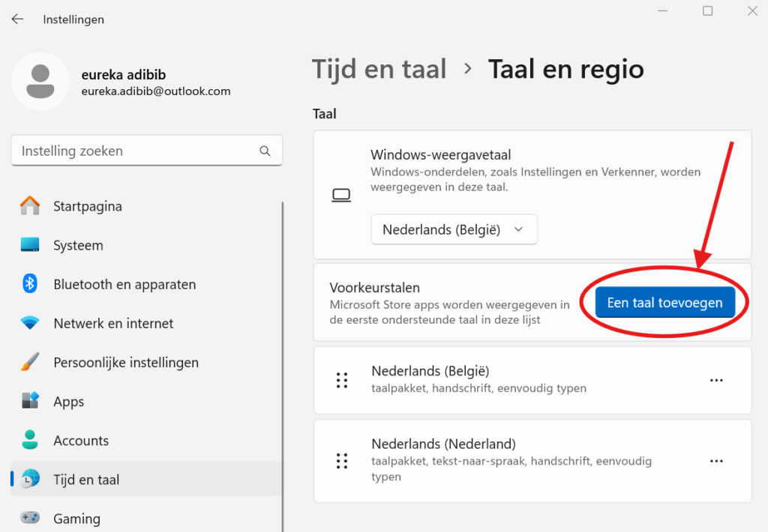Click the Apps icon in sidebar
This screenshot has width=768, height=532.
(x=30, y=402)
